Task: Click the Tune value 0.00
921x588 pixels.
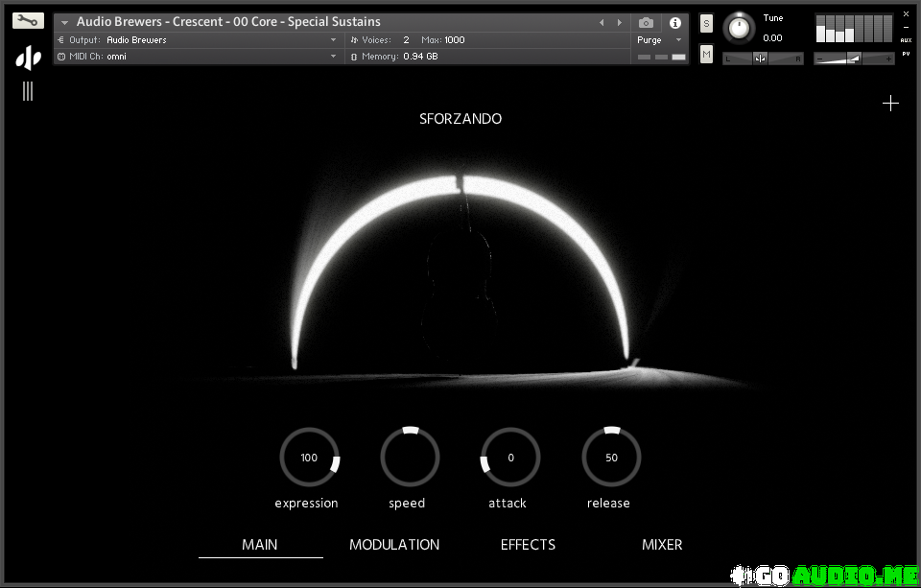Action: (772, 38)
